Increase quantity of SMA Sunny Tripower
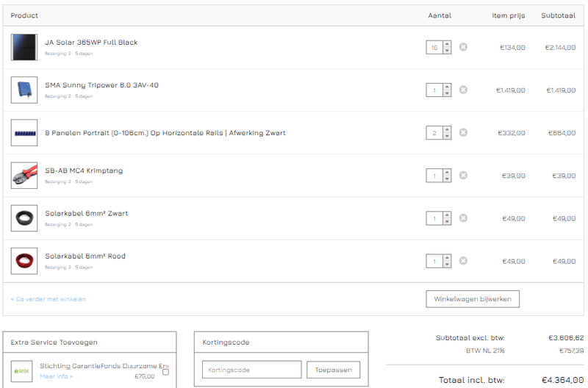Image resolution: width=588 pixels, height=388 pixels. (447, 87)
